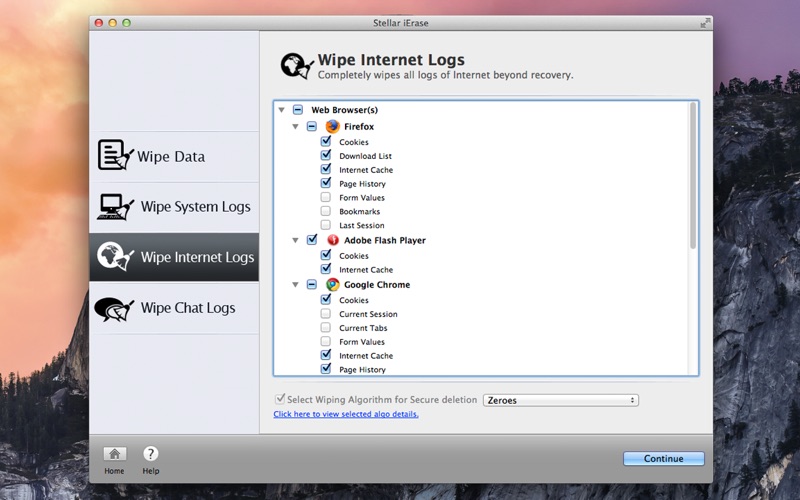Click the fullscreen arrows icon in title bar
The image size is (800, 500).
(705, 23)
